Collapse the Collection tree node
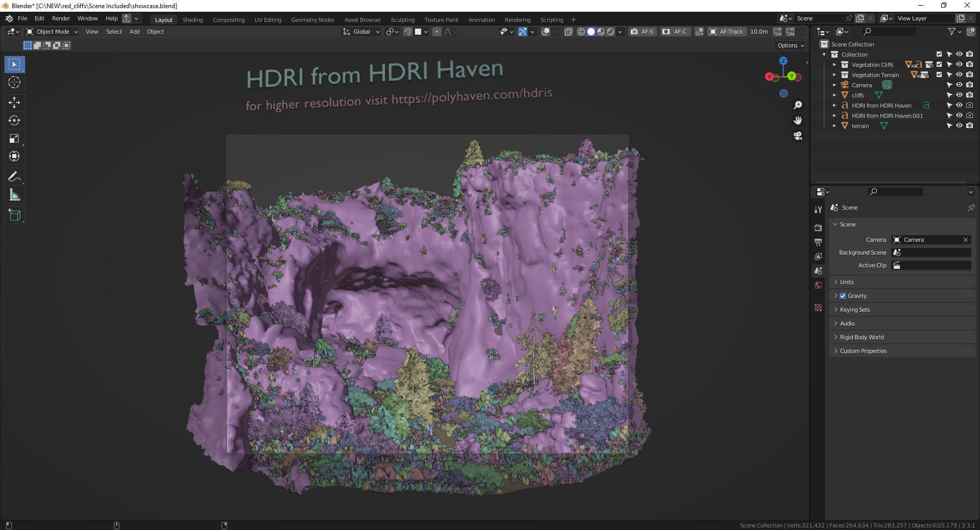 tap(824, 55)
